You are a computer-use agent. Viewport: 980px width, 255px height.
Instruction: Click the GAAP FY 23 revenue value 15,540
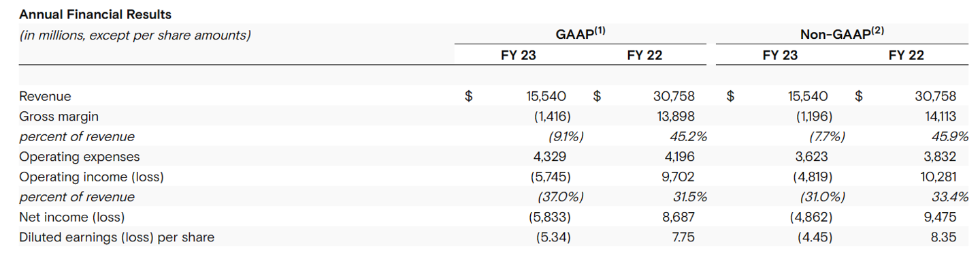pos(546,97)
